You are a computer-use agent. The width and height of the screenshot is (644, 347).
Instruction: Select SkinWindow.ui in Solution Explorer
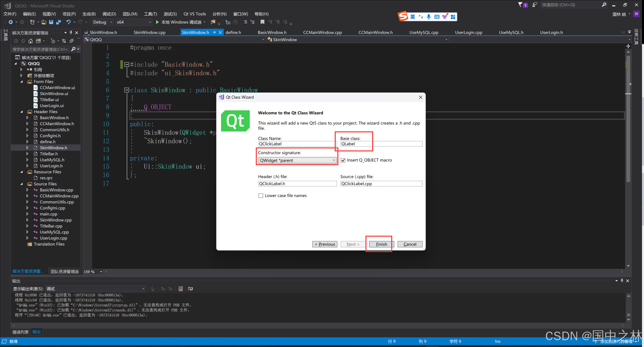pyautogui.click(x=53, y=94)
